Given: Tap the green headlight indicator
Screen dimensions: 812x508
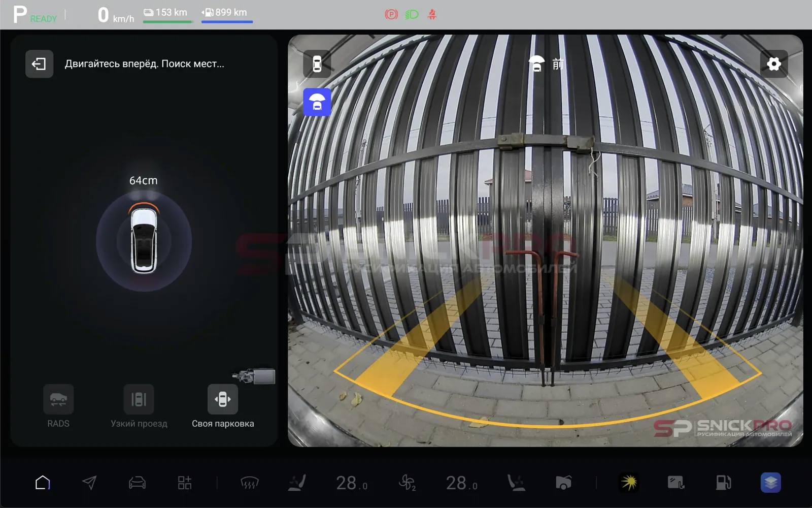Looking at the screenshot, I should point(412,14).
